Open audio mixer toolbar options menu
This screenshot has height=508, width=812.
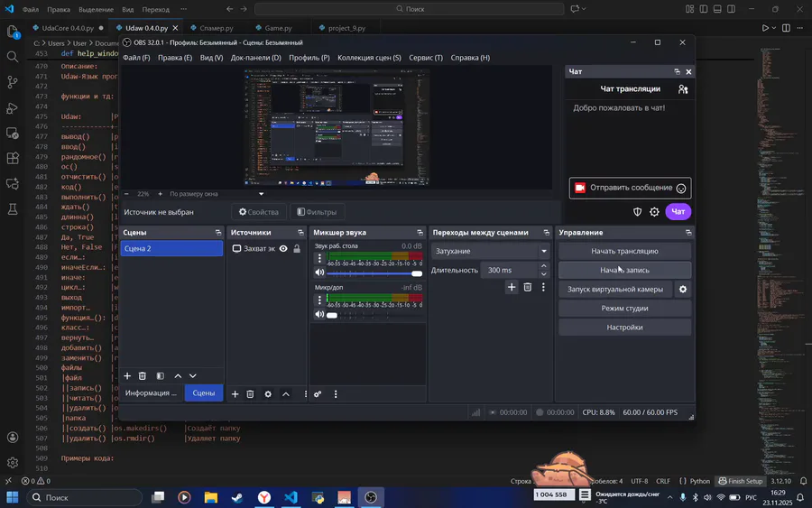(336, 394)
